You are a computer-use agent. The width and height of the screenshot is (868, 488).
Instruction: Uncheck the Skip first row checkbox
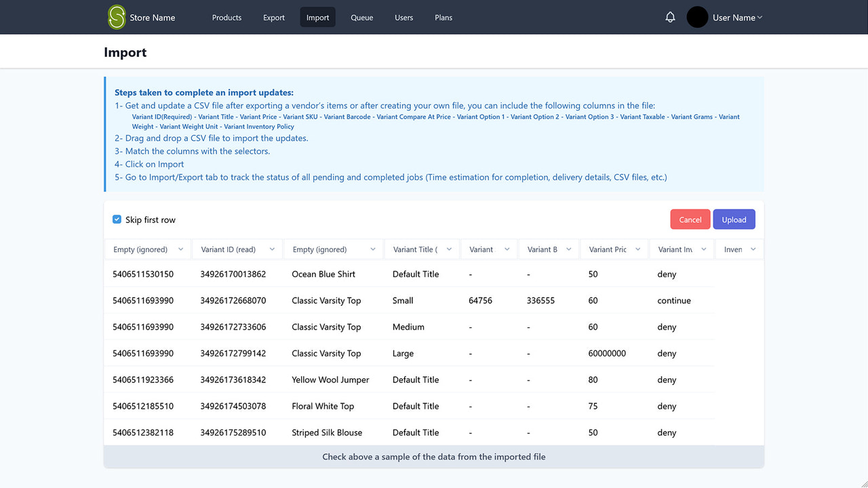pos(117,219)
